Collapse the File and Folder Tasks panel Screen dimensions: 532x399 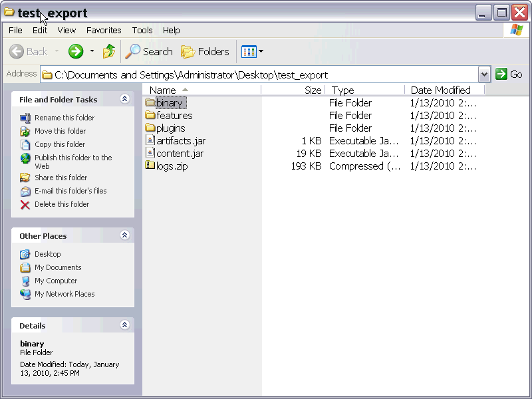pos(124,98)
